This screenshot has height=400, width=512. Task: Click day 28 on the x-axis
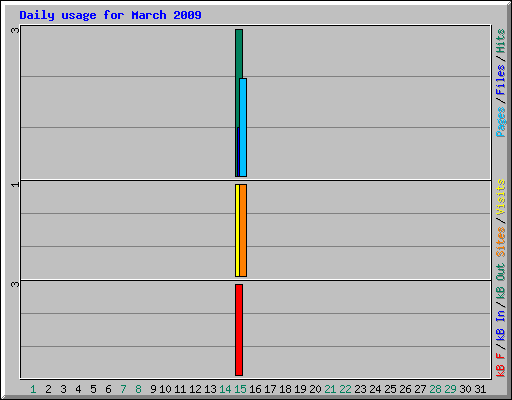pos(435,389)
